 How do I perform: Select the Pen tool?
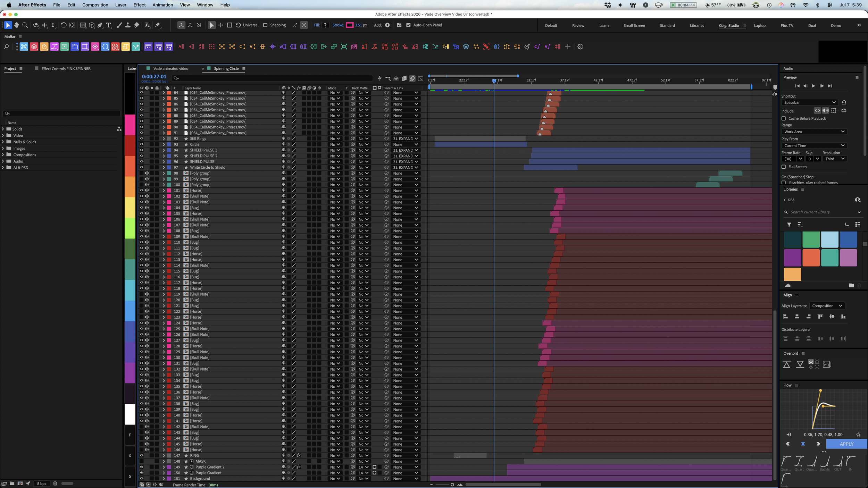[100, 25]
